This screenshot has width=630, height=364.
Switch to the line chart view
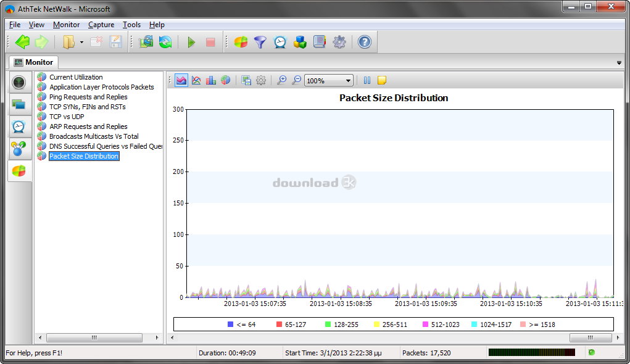[x=196, y=80]
